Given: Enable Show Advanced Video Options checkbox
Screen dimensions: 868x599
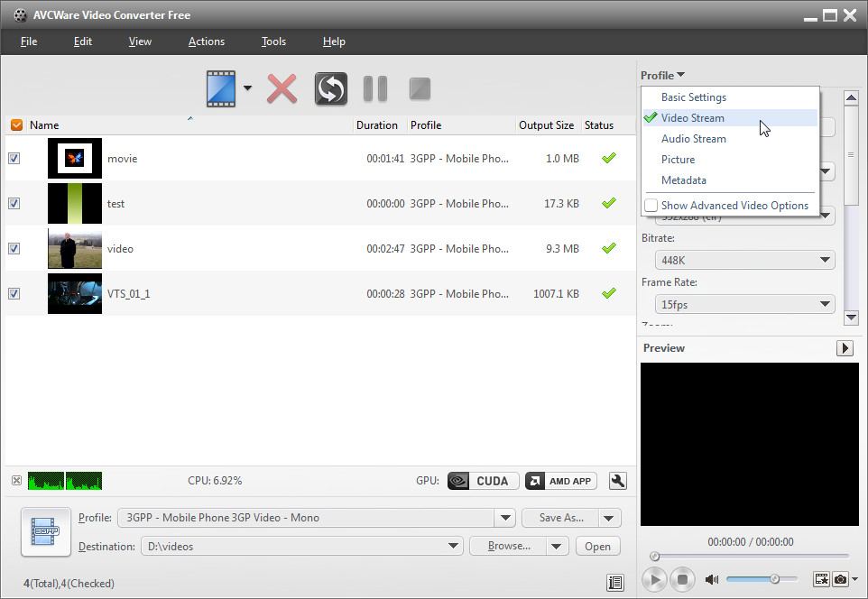Looking at the screenshot, I should click(x=651, y=206).
